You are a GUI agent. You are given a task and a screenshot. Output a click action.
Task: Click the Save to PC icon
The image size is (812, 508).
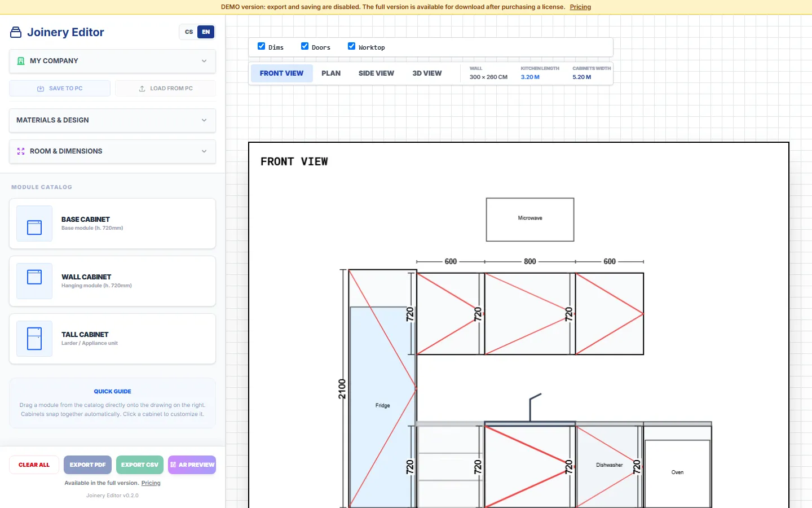point(41,89)
